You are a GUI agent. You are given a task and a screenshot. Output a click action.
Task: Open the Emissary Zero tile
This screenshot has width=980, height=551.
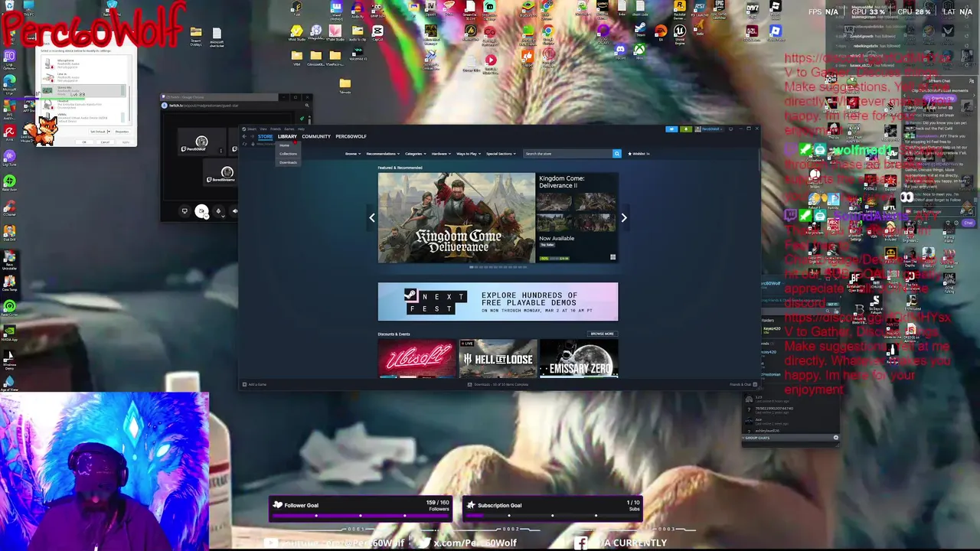point(579,359)
